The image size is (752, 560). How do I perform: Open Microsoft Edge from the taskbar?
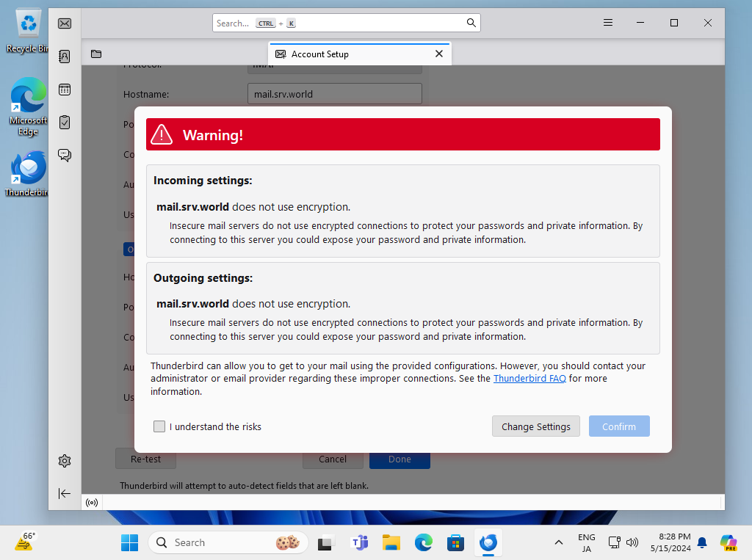point(424,543)
